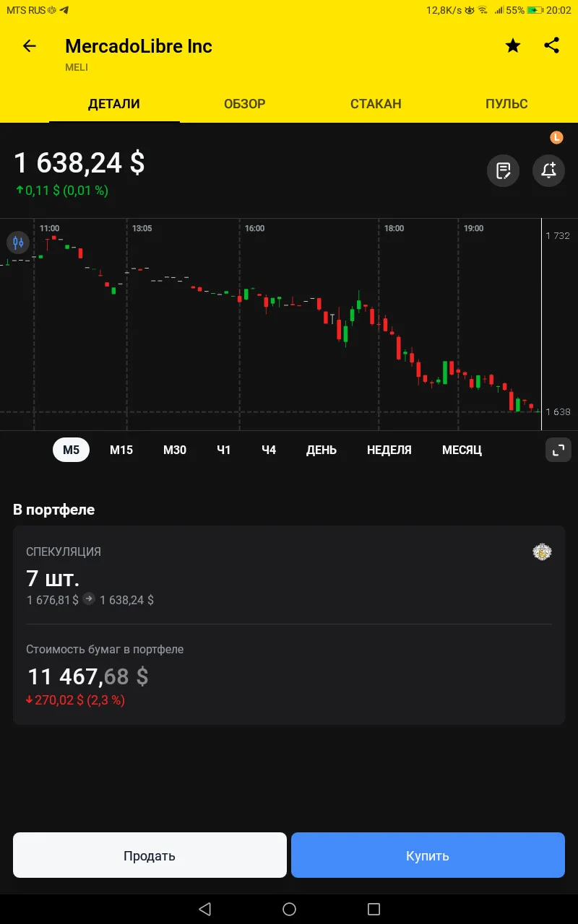This screenshot has width=578, height=924.
Task: Tap the arrow between 1 676,81 $ and 1 638,24 $
Action: [89, 598]
